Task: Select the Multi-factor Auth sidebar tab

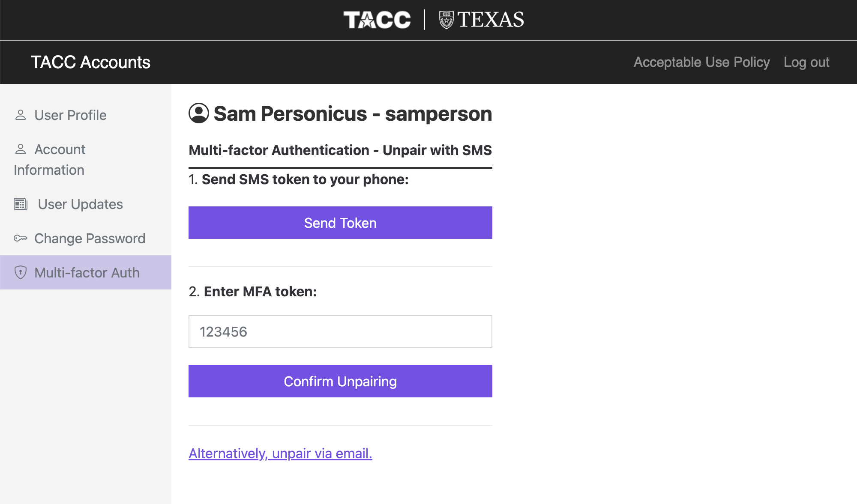Action: coord(87,272)
